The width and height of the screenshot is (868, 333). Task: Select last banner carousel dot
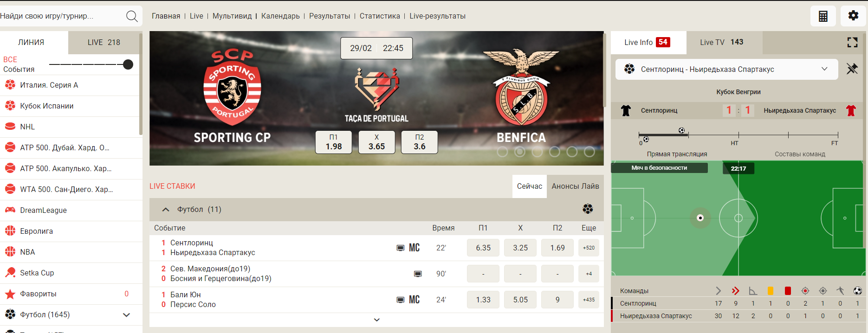589,152
